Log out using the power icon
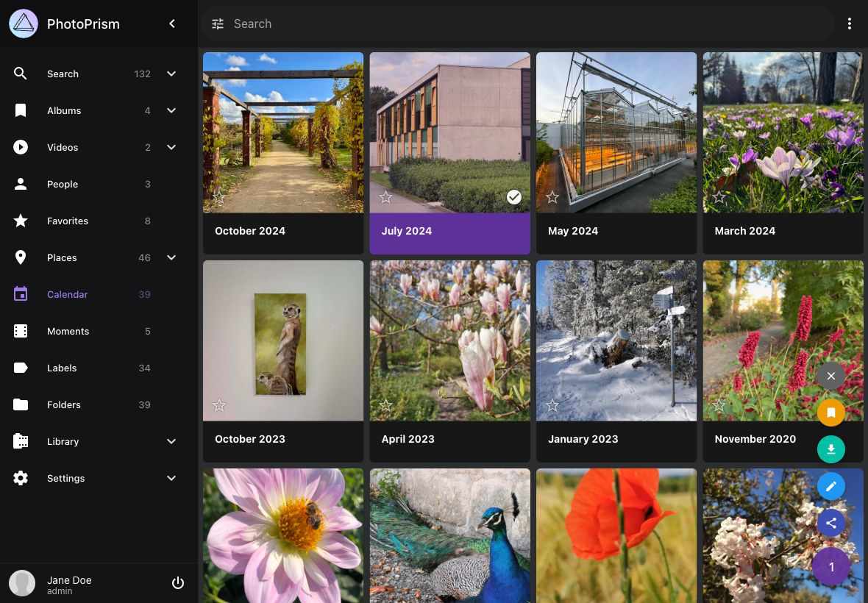Viewport: 868px width, 603px height. pyautogui.click(x=177, y=583)
